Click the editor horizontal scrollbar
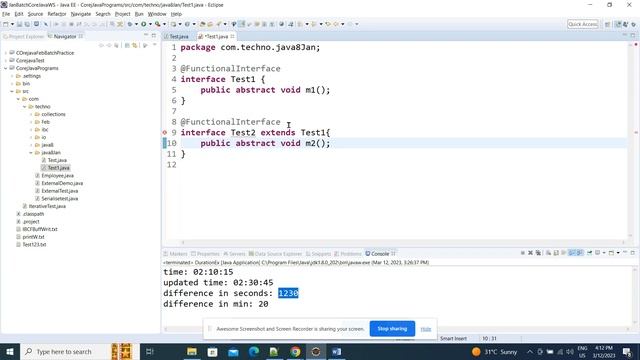The height and width of the screenshot is (360, 640). click(x=402, y=242)
